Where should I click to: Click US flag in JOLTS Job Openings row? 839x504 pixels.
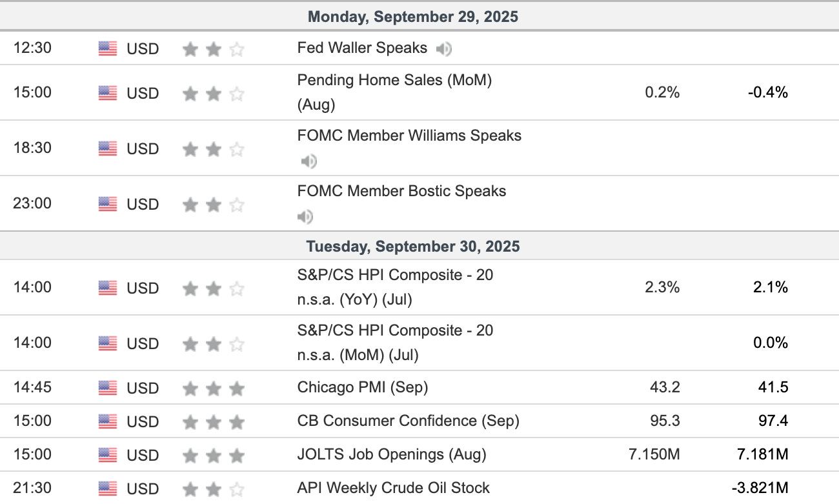(108, 455)
